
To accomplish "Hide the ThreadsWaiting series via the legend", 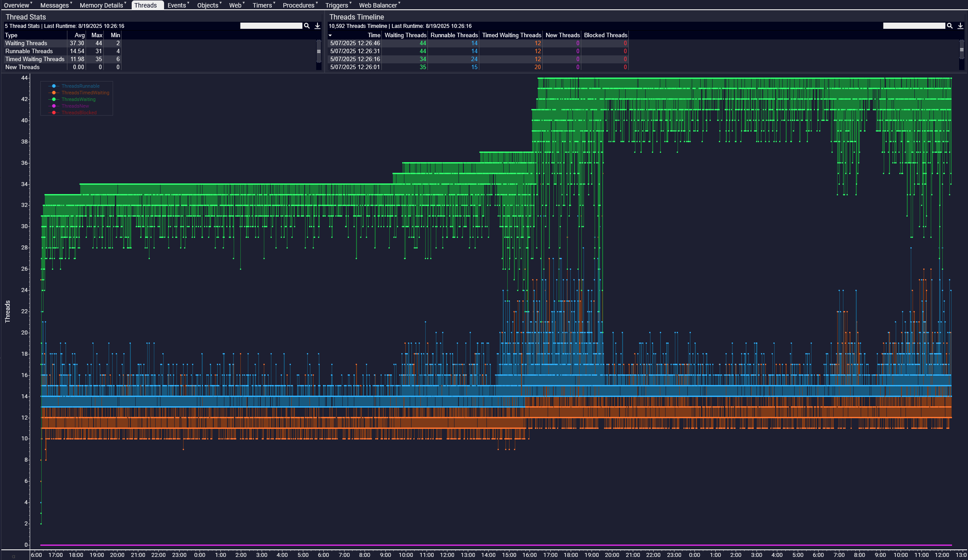I will tap(78, 99).
